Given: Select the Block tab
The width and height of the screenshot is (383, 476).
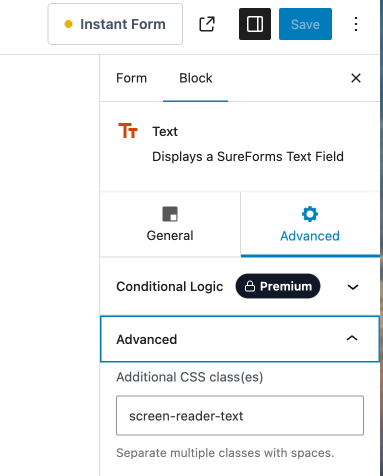Looking at the screenshot, I should (196, 78).
